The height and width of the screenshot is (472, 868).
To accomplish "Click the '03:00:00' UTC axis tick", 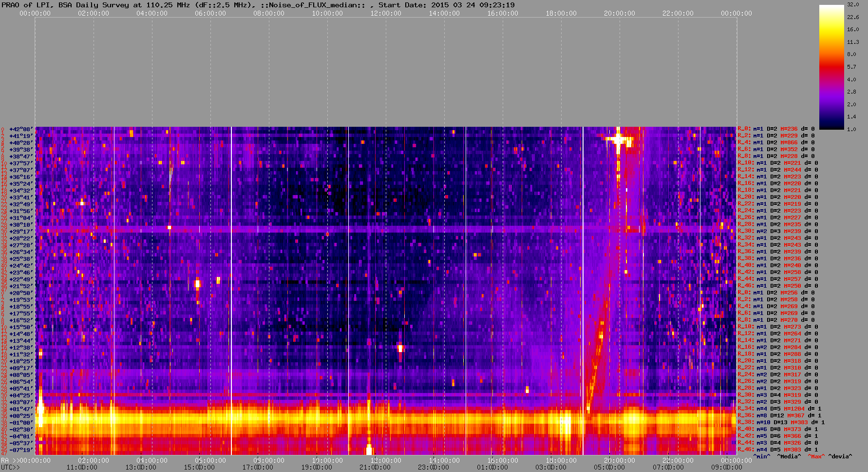I will coord(550,468).
